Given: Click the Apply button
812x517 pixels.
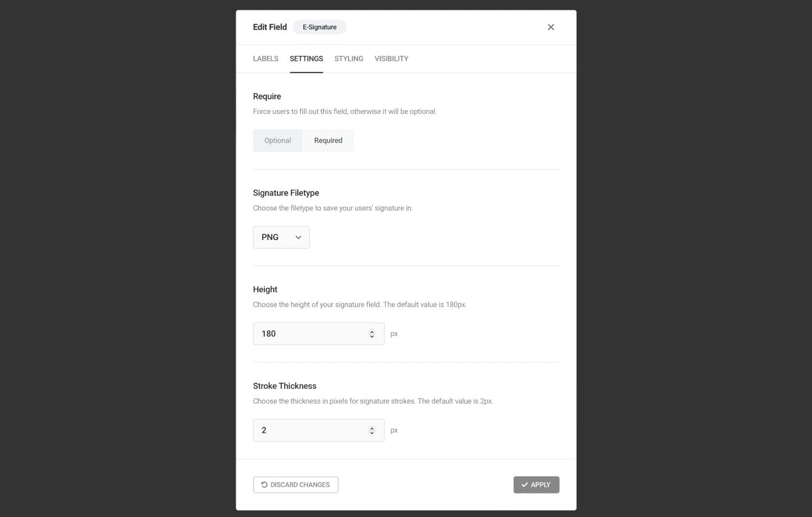Looking at the screenshot, I should click(x=536, y=485).
